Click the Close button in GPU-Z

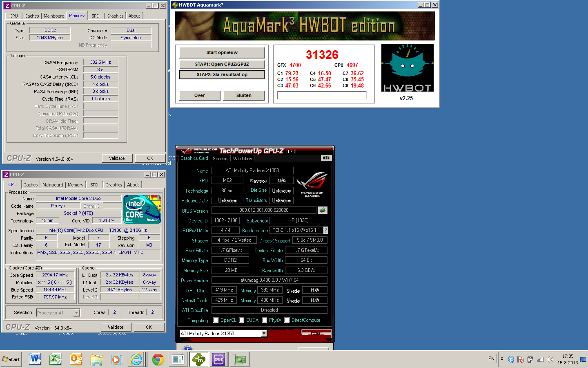coord(316,333)
